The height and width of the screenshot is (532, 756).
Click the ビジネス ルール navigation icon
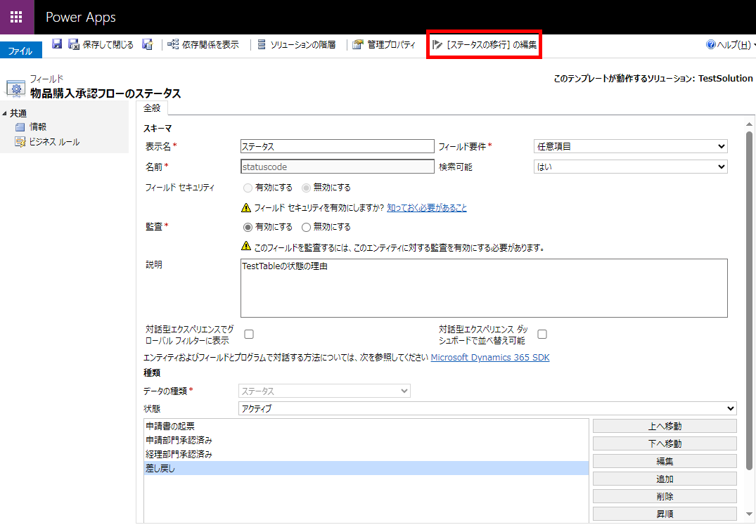[20, 142]
